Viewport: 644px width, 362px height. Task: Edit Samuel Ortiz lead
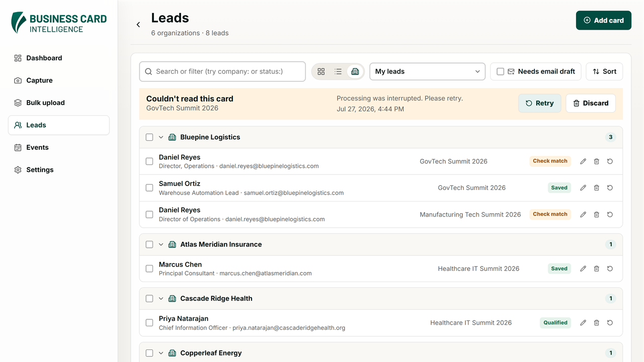583,188
